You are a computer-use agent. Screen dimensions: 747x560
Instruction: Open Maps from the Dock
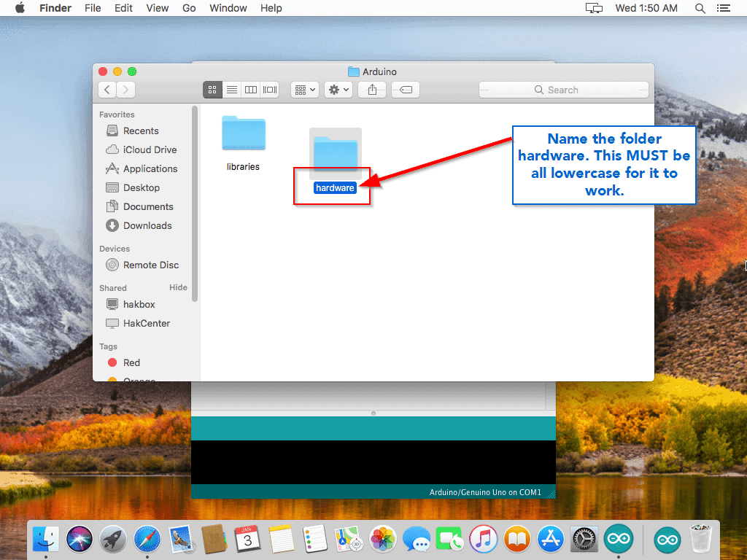tap(349, 539)
